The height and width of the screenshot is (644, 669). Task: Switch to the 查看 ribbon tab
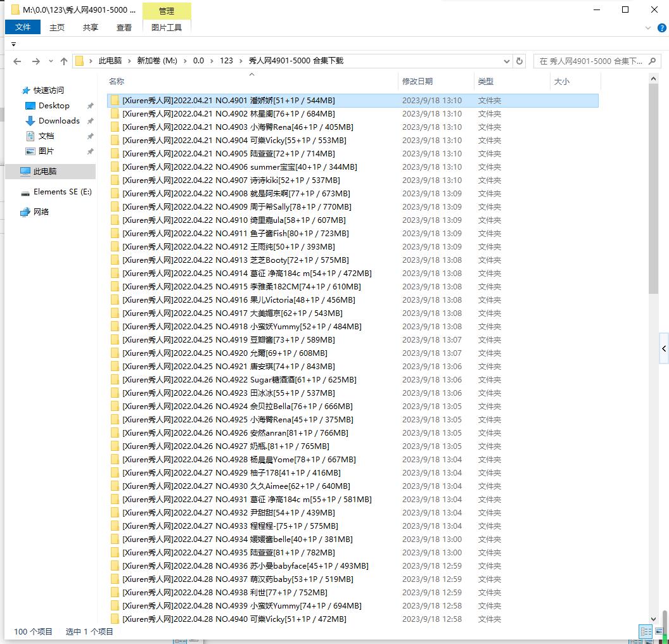pyautogui.click(x=124, y=27)
